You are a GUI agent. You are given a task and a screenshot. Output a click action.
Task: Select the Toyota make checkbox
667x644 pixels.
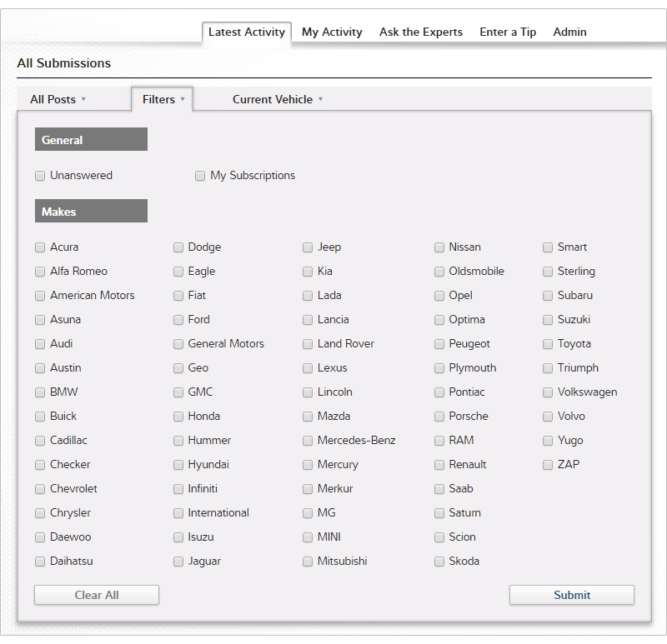coord(548,344)
